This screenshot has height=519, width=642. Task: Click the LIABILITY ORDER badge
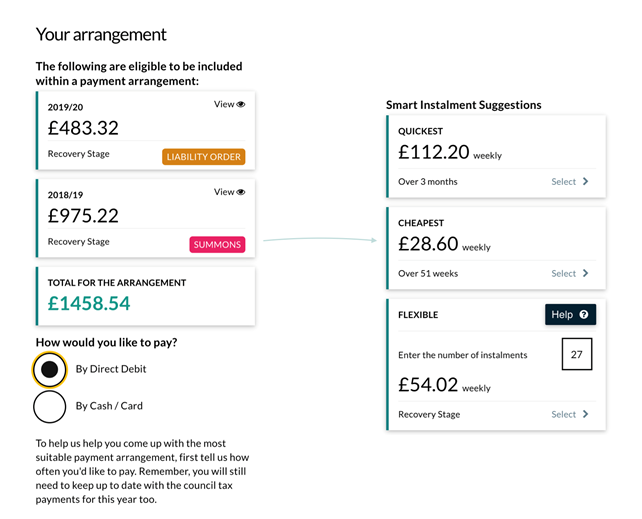(203, 157)
